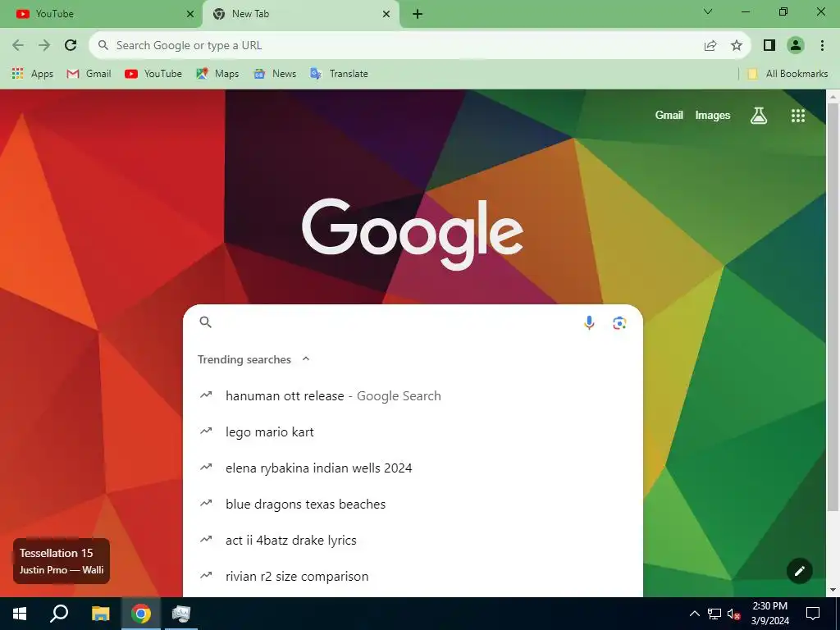
Task: Show hidden system tray icons
Action: 694,614
